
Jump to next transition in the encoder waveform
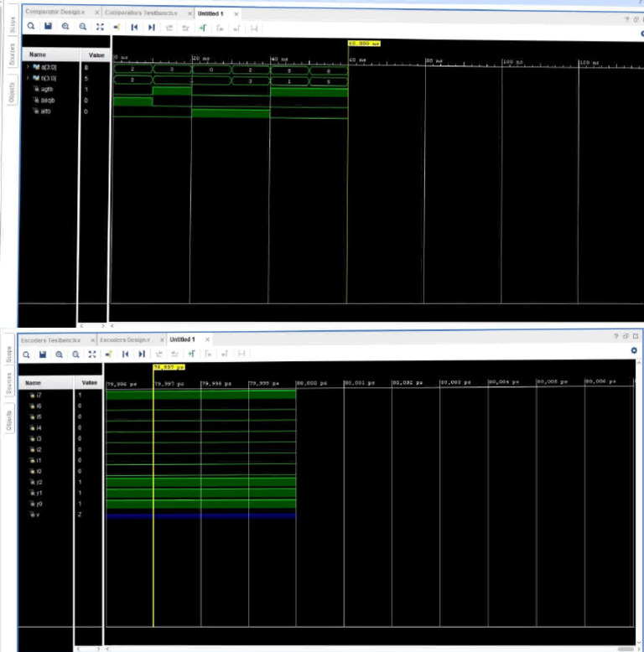tap(174, 354)
